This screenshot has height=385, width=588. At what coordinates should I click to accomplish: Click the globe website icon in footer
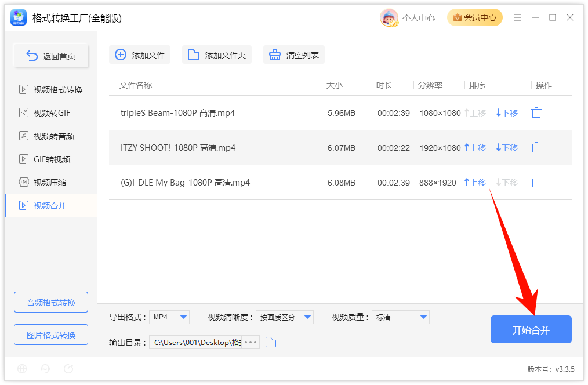pyautogui.click(x=22, y=369)
